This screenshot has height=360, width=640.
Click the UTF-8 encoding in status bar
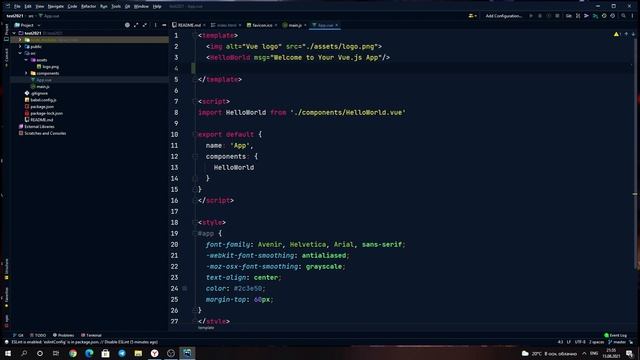[x=580, y=342]
